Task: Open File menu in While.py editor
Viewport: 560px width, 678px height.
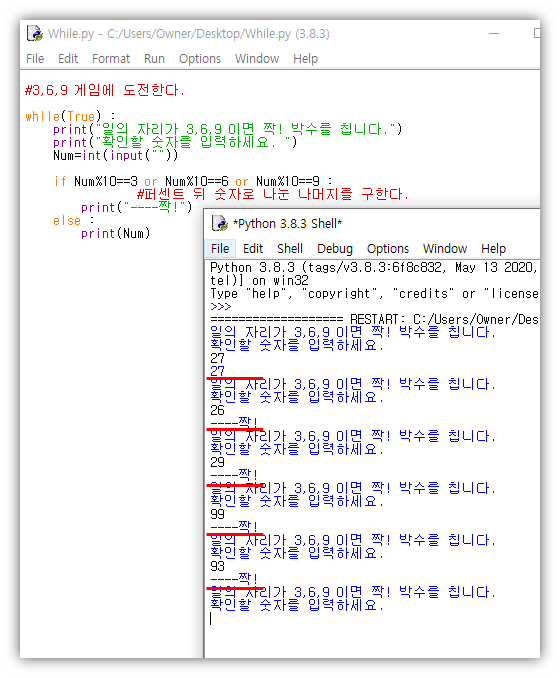Action: [x=35, y=58]
